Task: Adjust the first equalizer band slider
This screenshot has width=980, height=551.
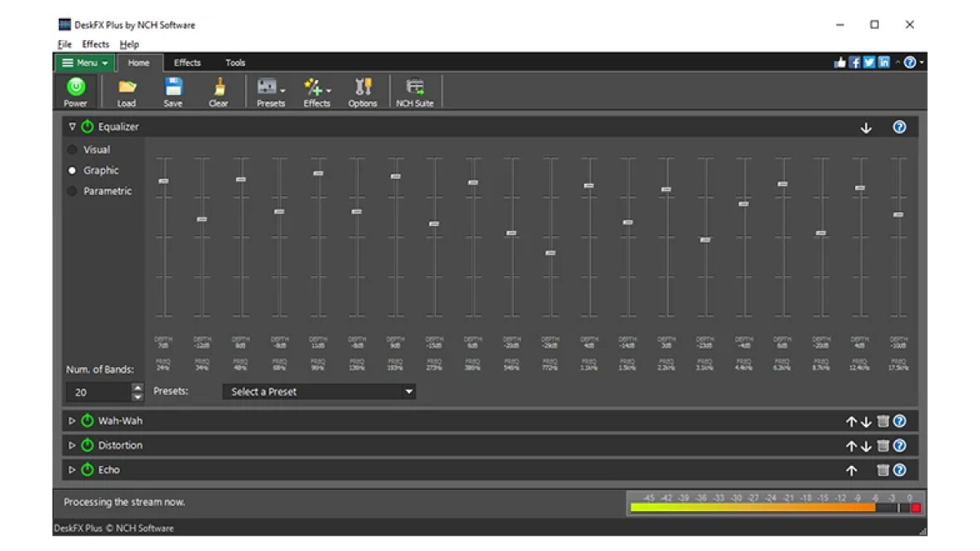Action: click(x=163, y=181)
